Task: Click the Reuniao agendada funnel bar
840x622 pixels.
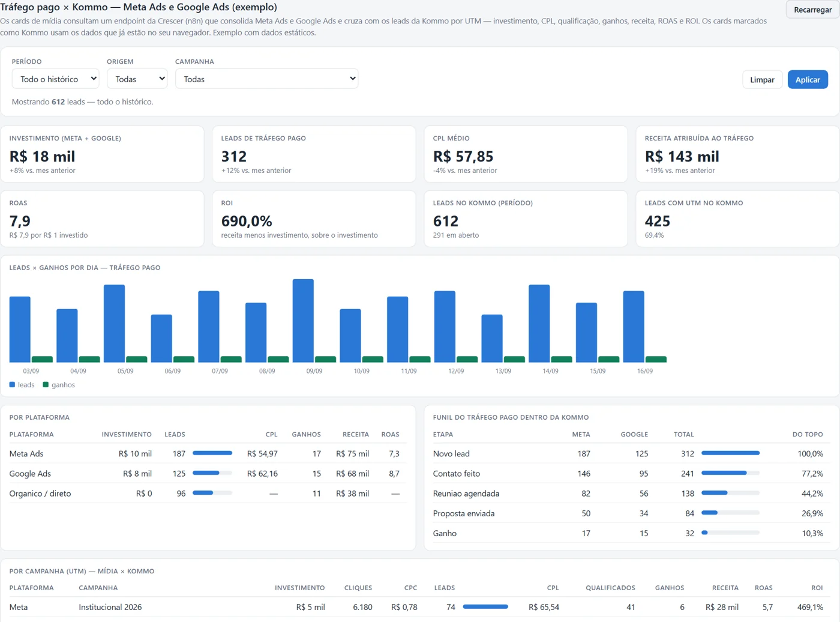Action: click(730, 493)
